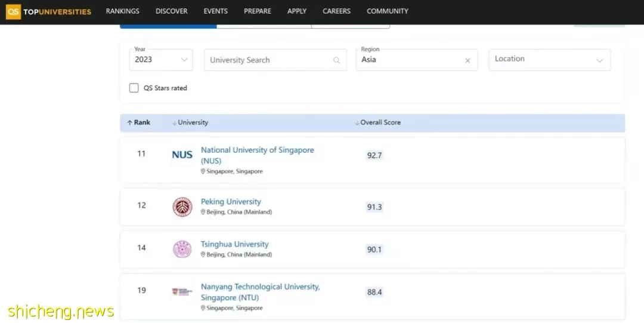Click the NUS logo
The image size is (644, 323).
click(x=182, y=155)
